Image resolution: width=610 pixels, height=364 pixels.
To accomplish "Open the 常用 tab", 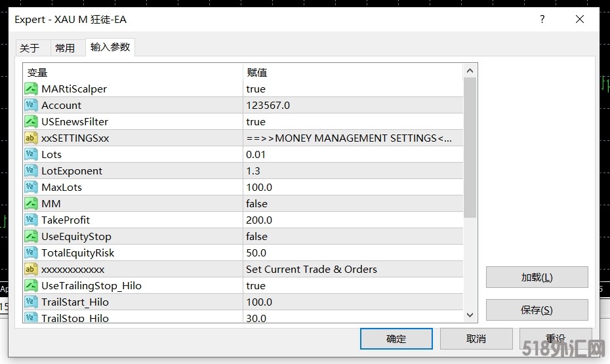I will [65, 48].
